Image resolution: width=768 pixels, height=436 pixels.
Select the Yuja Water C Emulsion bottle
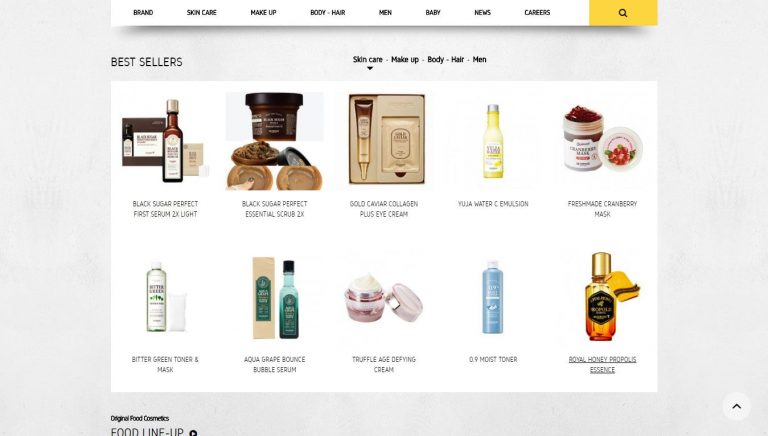pos(493,141)
